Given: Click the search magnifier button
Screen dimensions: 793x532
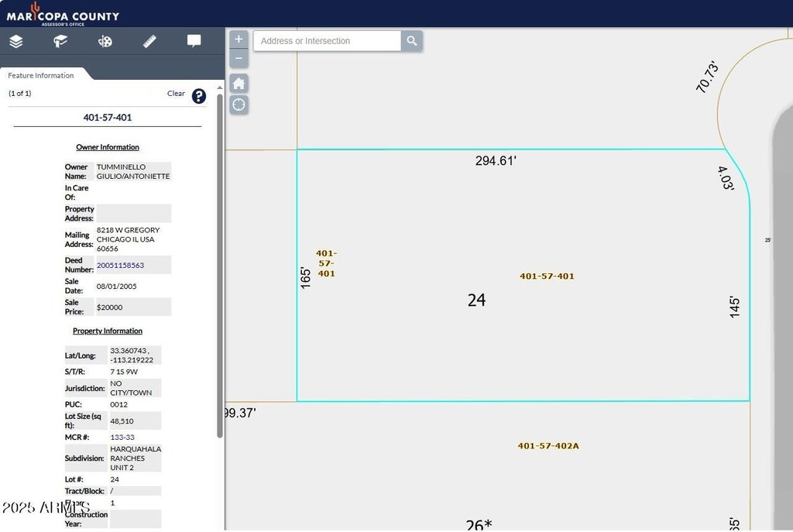Looking at the screenshot, I should pos(411,41).
